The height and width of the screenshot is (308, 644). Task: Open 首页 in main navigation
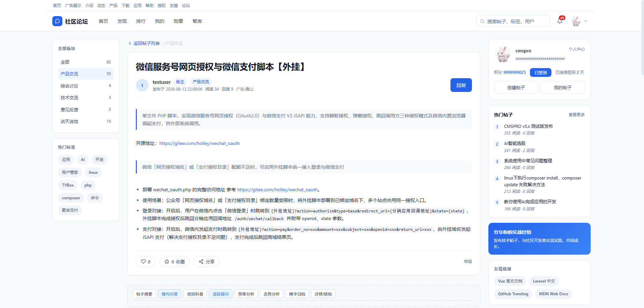pyautogui.click(x=103, y=21)
